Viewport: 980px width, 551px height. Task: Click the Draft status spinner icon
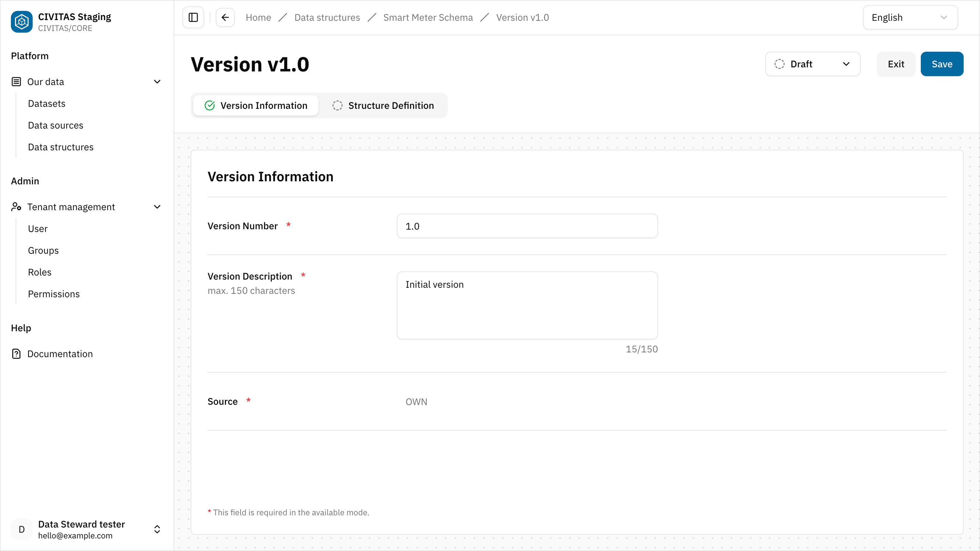pos(779,64)
